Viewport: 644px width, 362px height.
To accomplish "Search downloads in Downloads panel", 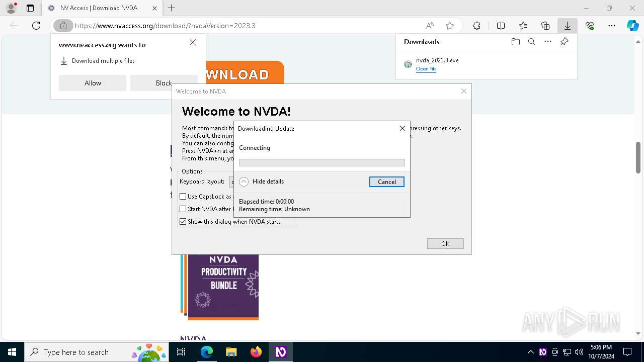I will [531, 42].
